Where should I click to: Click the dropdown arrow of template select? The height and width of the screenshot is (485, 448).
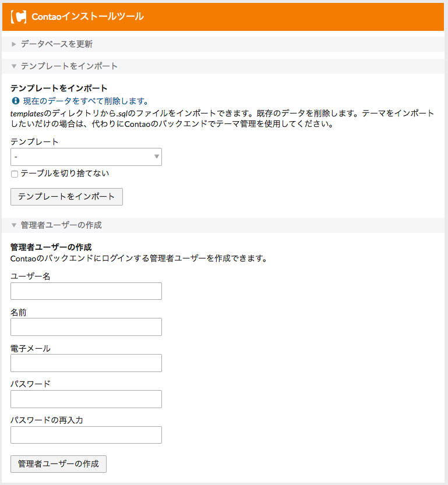(157, 157)
